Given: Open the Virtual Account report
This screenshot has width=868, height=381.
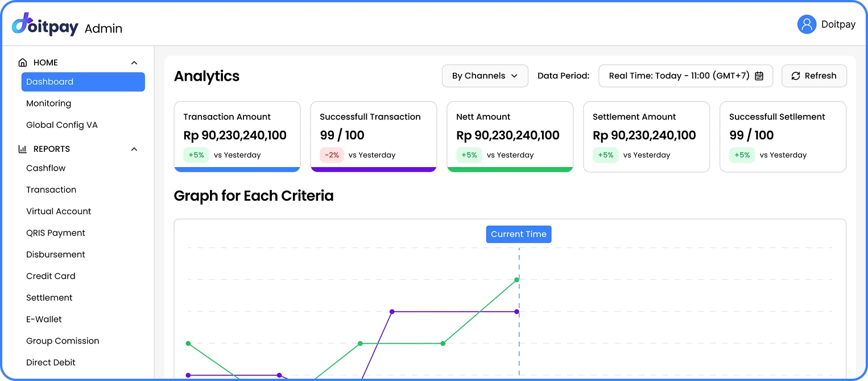Looking at the screenshot, I should coord(59,212).
